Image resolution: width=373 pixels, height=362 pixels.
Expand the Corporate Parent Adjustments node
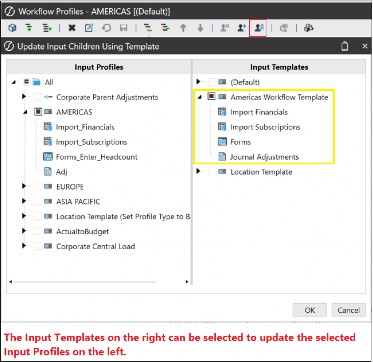point(24,97)
